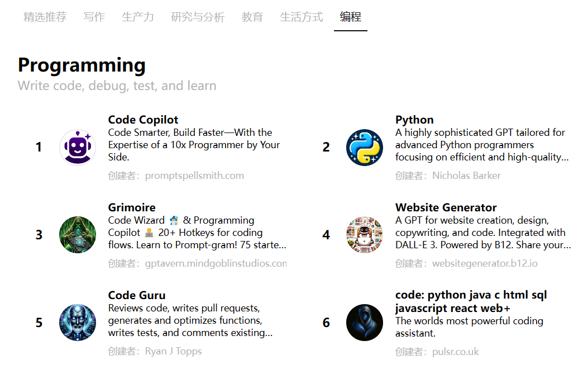The image size is (588, 369).
Task: Switch to the 教育 tab
Action: point(252,17)
